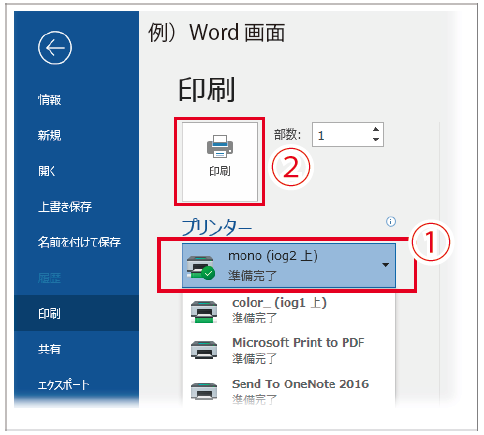Click the color_ printer icon
The width and height of the screenshot is (484, 435).
204,312
